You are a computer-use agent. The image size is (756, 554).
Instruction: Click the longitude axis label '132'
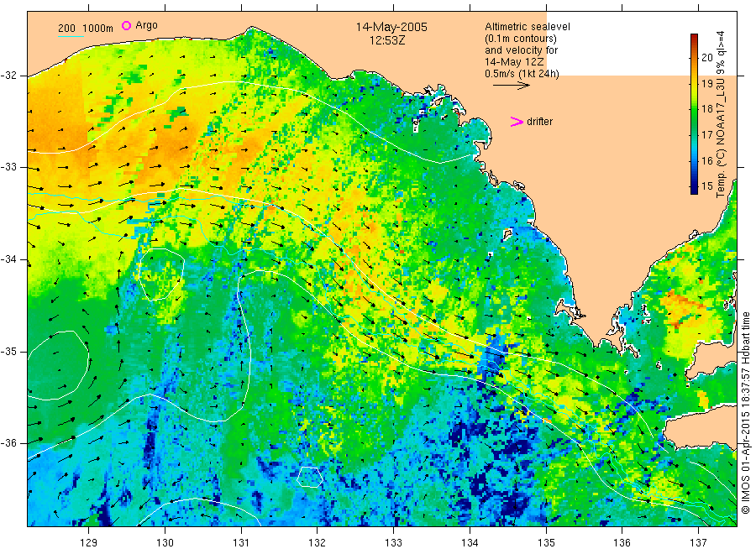318,543
